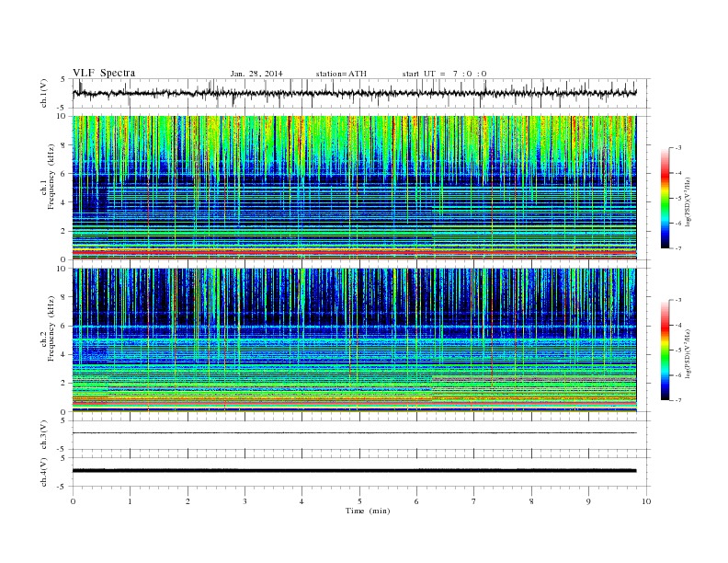Select the ch.1 "Frequency (kHz)" axis label
This screenshot has width=728, height=563.
[x=51, y=177]
